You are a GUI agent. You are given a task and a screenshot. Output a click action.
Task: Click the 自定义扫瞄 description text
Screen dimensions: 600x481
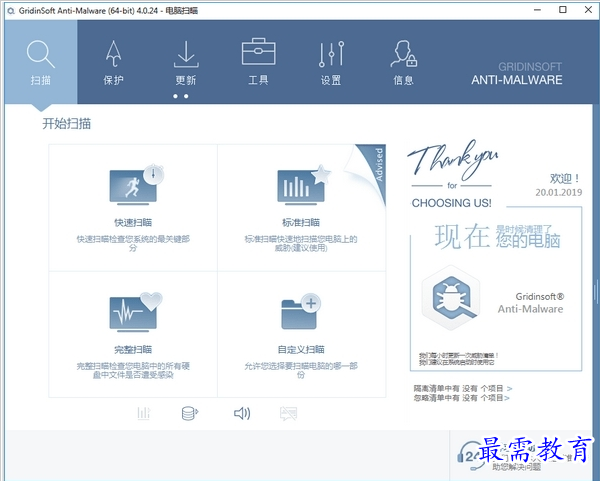point(301,370)
